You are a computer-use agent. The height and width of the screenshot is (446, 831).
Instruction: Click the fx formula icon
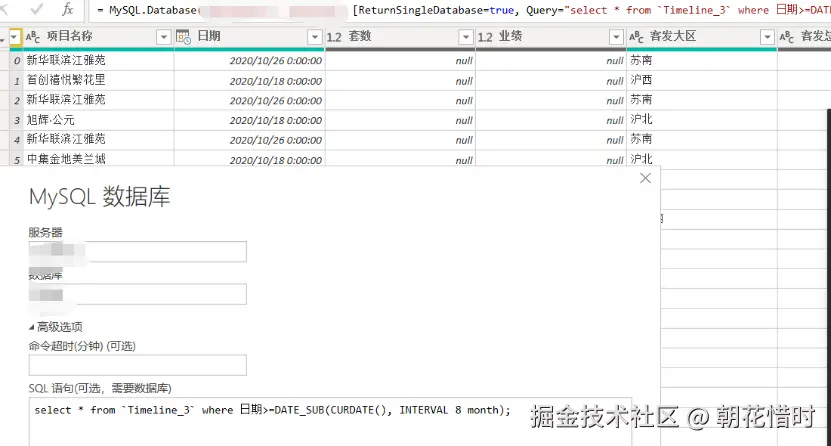click(x=68, y=9)
